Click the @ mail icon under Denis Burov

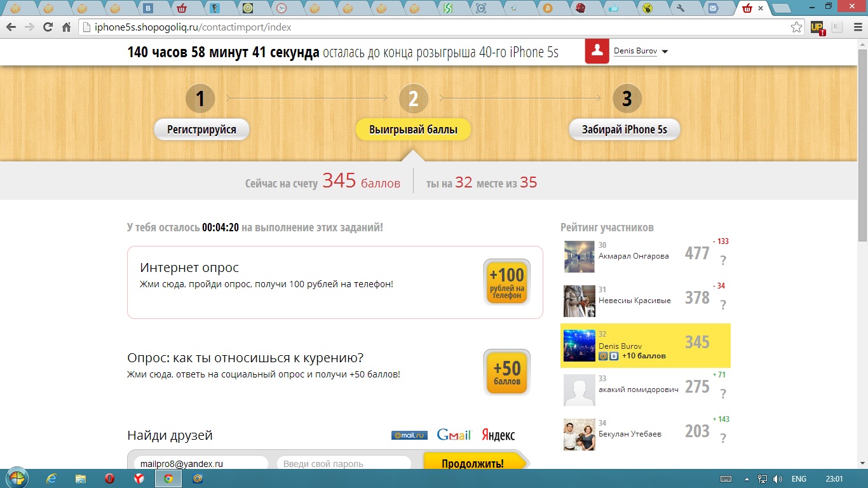pyautogui.click(x=604, y=356)
